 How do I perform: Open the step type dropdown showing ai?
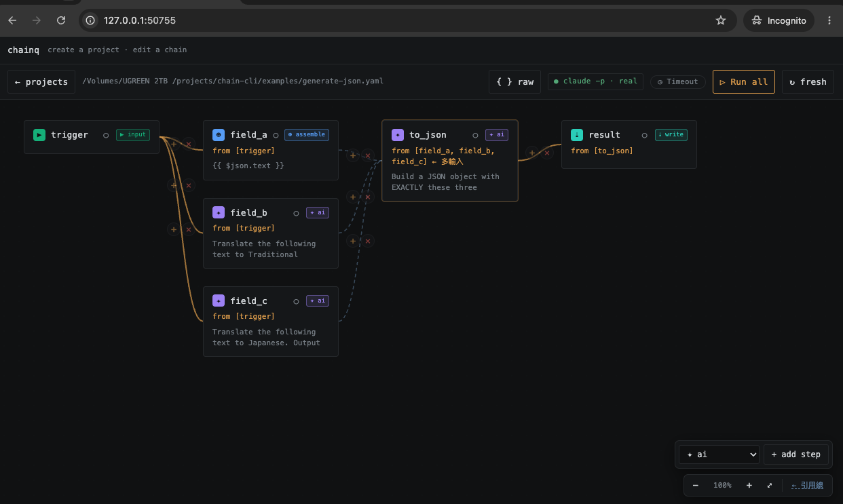(719, 454)
